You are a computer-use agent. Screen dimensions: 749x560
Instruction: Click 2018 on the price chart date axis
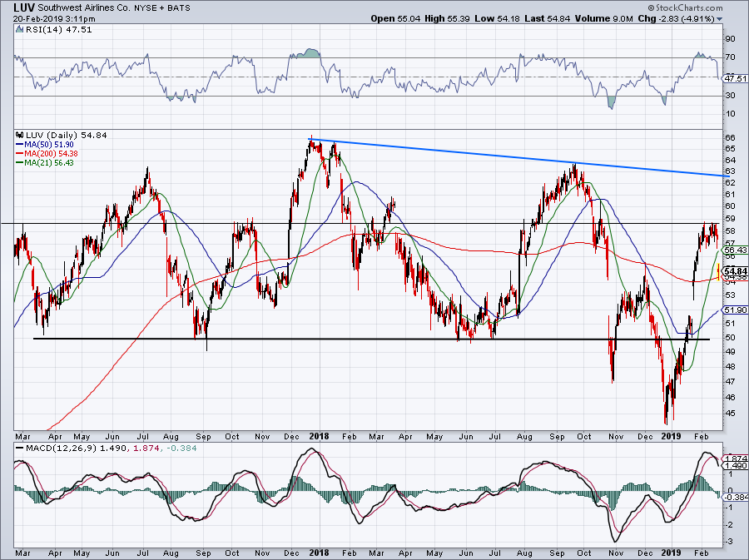pos(319,436)
